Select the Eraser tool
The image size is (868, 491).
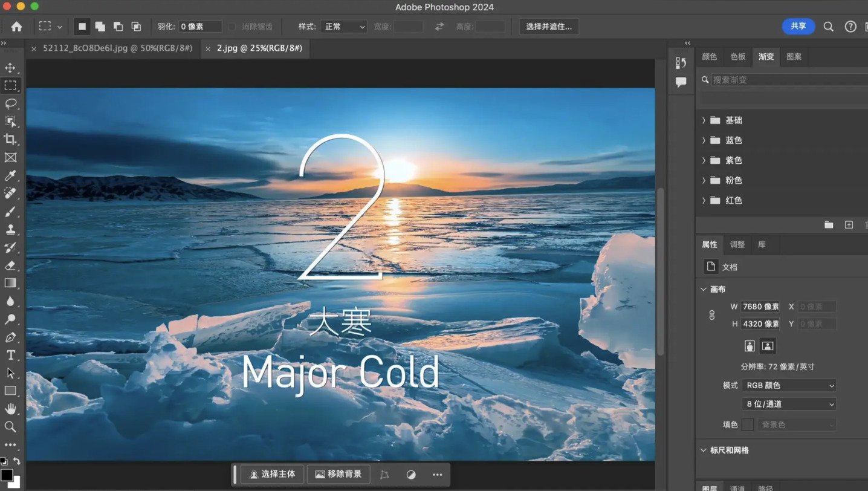click(10, 265)
